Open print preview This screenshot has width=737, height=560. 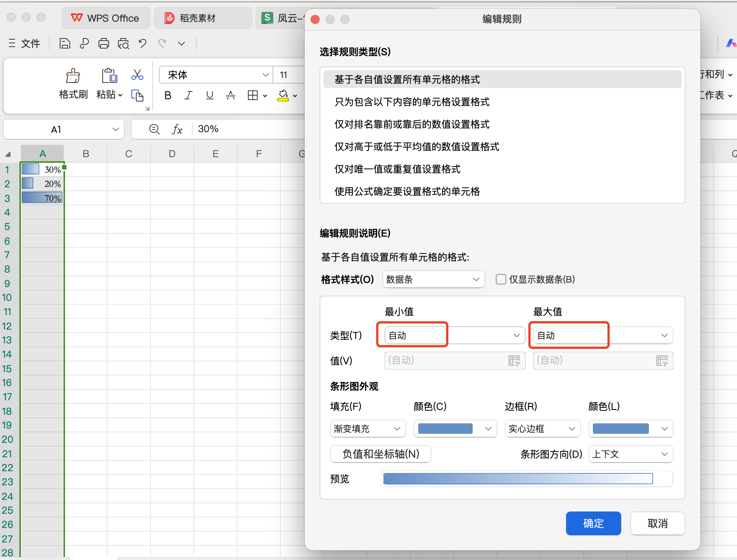123,43
